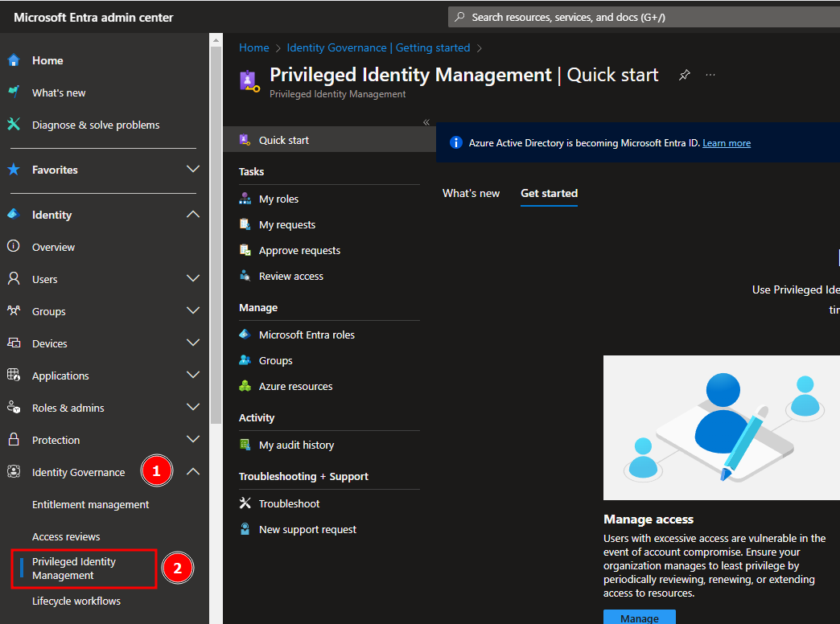840x624 pixels.
Task: Select My roles under Tasks
Action: 278,198
